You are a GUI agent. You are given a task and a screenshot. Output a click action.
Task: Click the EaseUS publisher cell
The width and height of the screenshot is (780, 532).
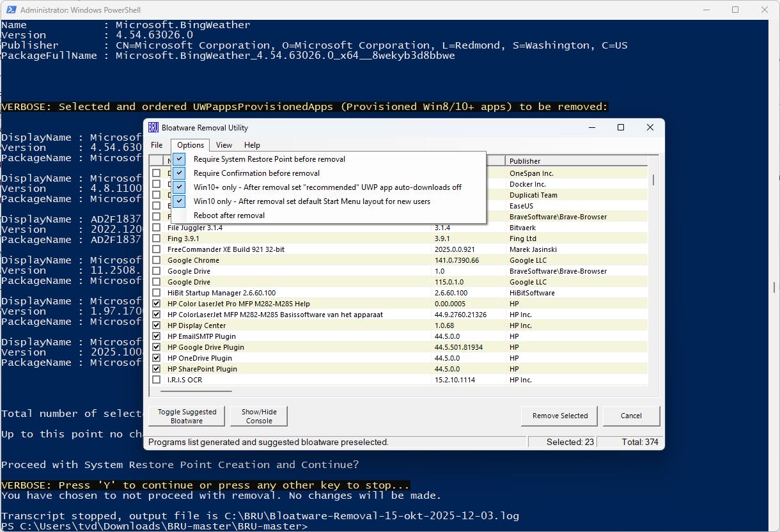[x=521, y=206]
